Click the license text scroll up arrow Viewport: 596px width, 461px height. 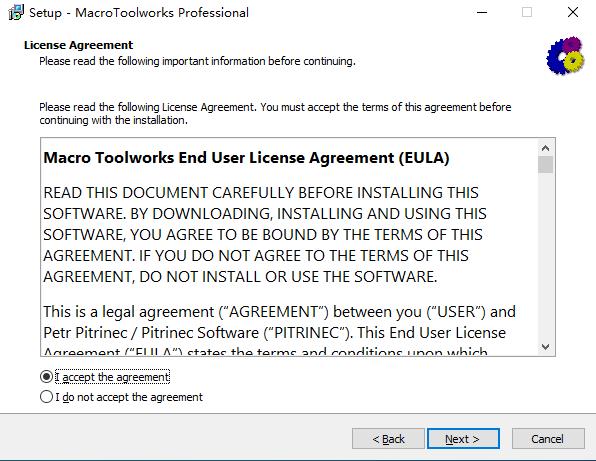[545, 148]
